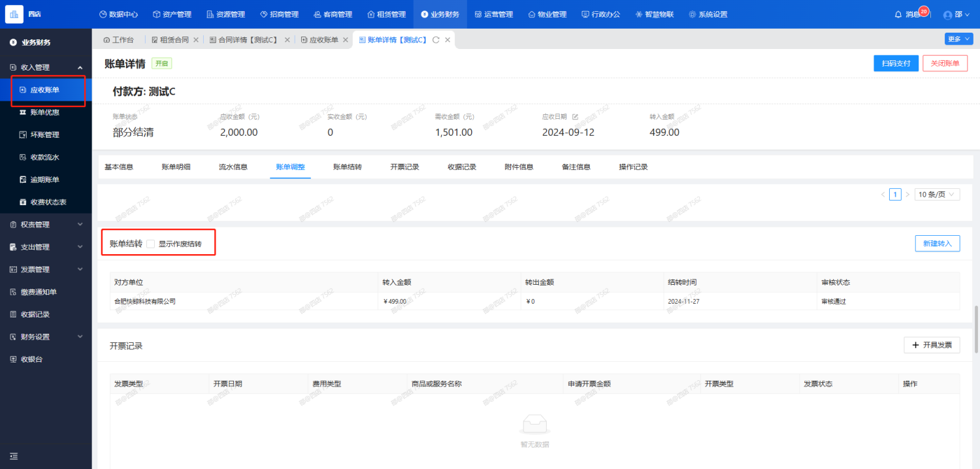Enable the 显示作废结转 checkbox

151,244
